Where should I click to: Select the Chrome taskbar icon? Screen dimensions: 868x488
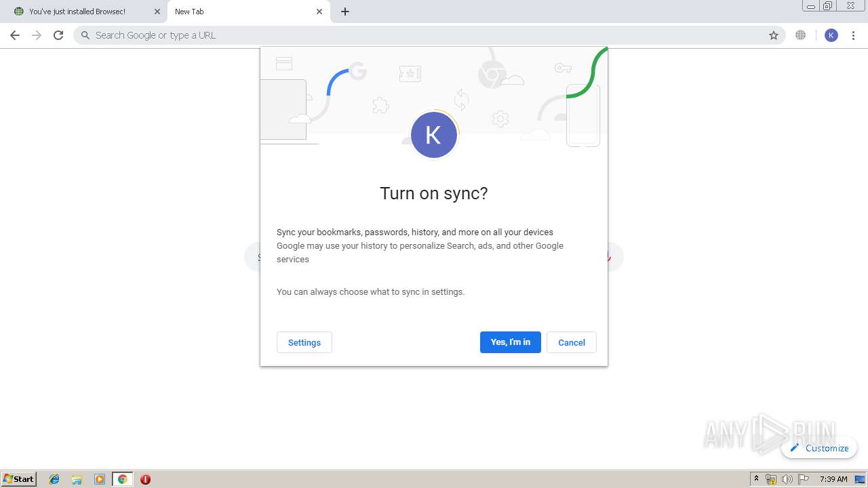point(122,479)
